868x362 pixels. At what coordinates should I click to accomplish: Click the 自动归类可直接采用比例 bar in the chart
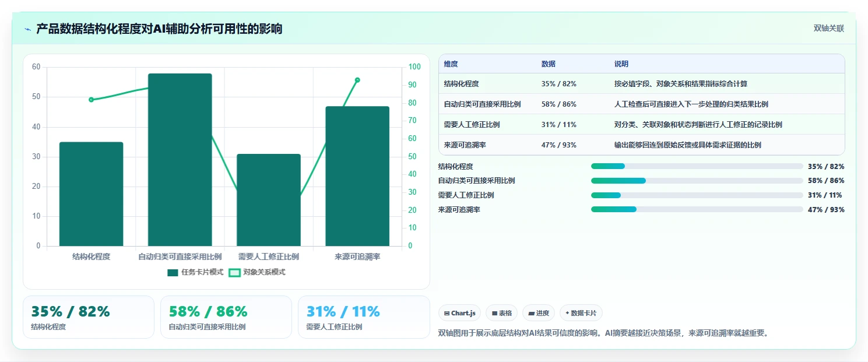pos(180,160)
